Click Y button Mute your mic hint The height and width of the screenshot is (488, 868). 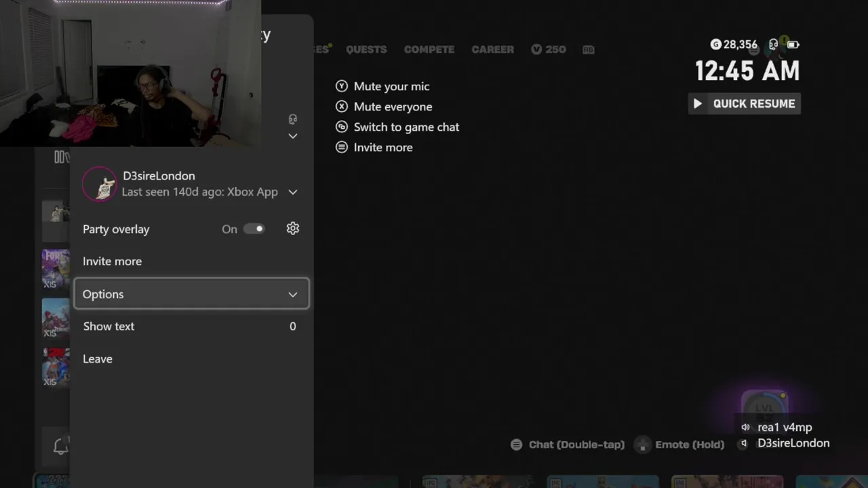[x=342, y=86]
